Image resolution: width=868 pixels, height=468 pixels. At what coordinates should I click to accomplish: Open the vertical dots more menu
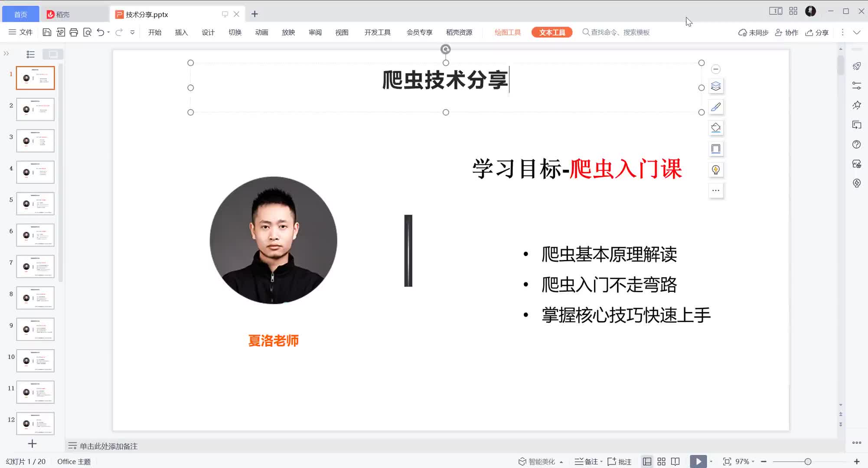[842, 32]
